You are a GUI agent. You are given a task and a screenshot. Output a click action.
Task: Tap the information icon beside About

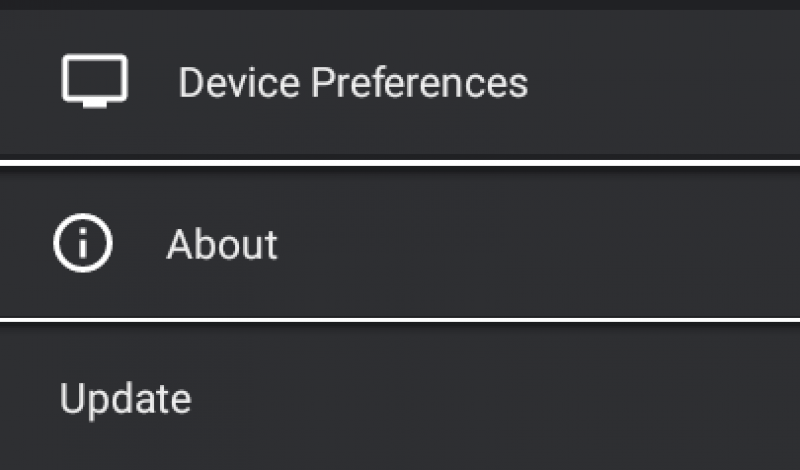click(x=83, y=243)
